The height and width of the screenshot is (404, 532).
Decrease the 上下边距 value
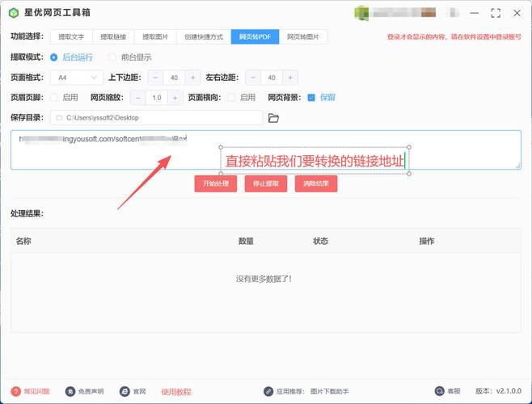click(155, 78)
